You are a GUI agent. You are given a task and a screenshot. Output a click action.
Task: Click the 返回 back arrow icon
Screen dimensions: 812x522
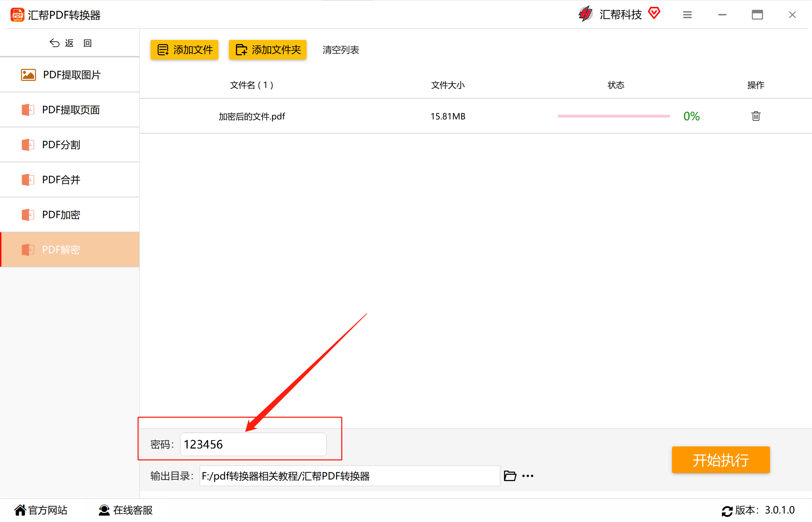(x=54, y=43)
